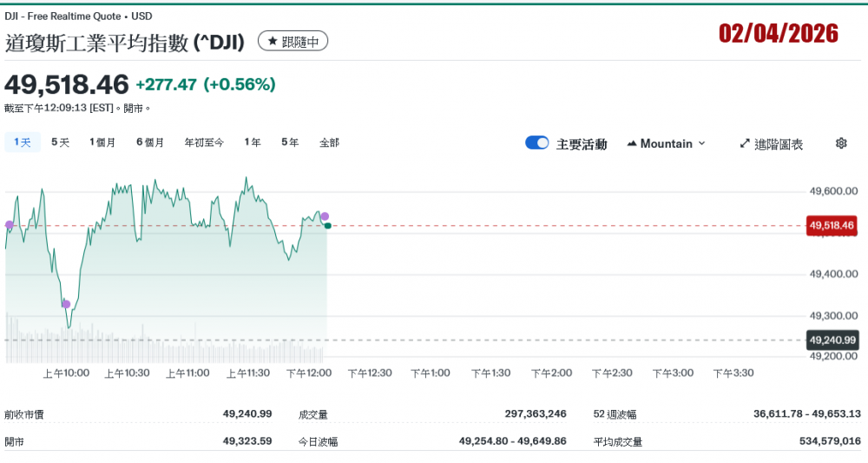This screenshot has height=463, width=868.
Task: Switch to the 5天 range tab
Action: pyautogui.click(x=60, y=142)
